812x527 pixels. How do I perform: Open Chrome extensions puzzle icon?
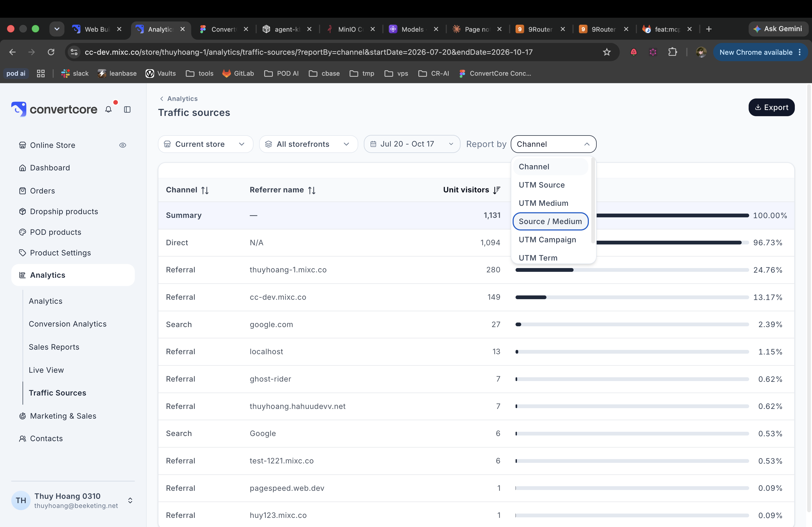click(x=672, y=52)
